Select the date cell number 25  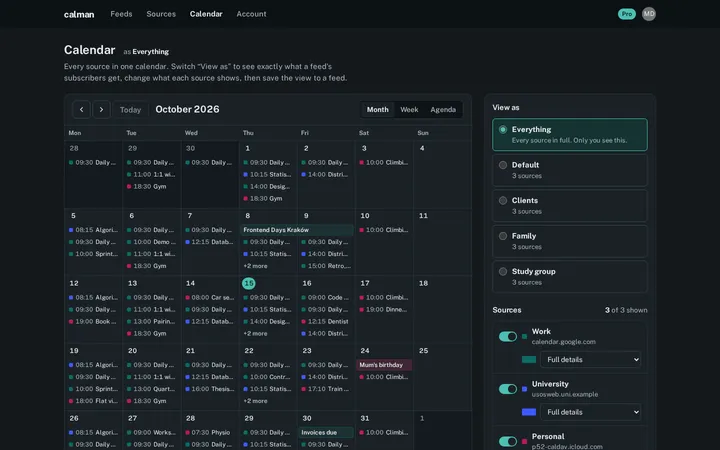coord(423,351)
